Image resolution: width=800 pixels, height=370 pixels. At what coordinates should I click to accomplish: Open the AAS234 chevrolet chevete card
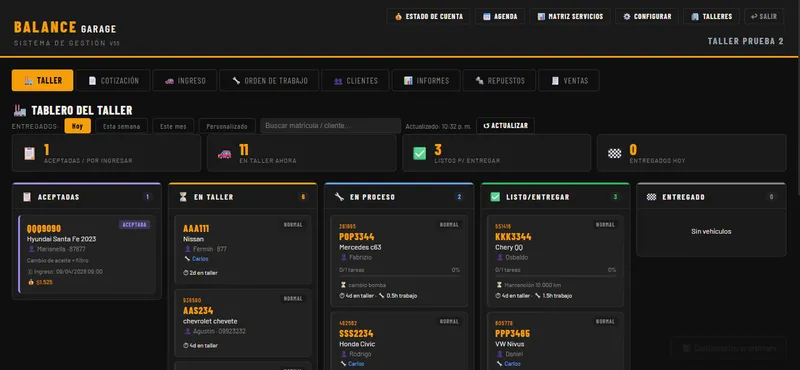(x=243, y=323)
